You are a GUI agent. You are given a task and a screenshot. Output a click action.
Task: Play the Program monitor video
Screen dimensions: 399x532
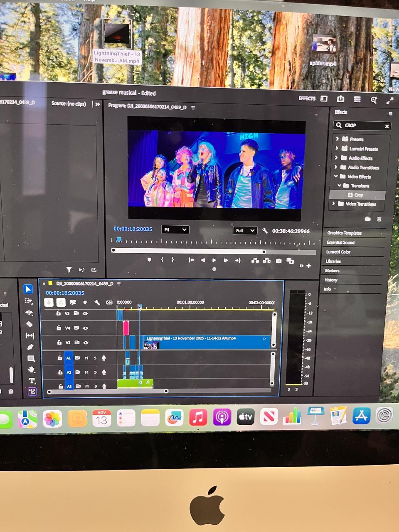click(x=214, y=260)
